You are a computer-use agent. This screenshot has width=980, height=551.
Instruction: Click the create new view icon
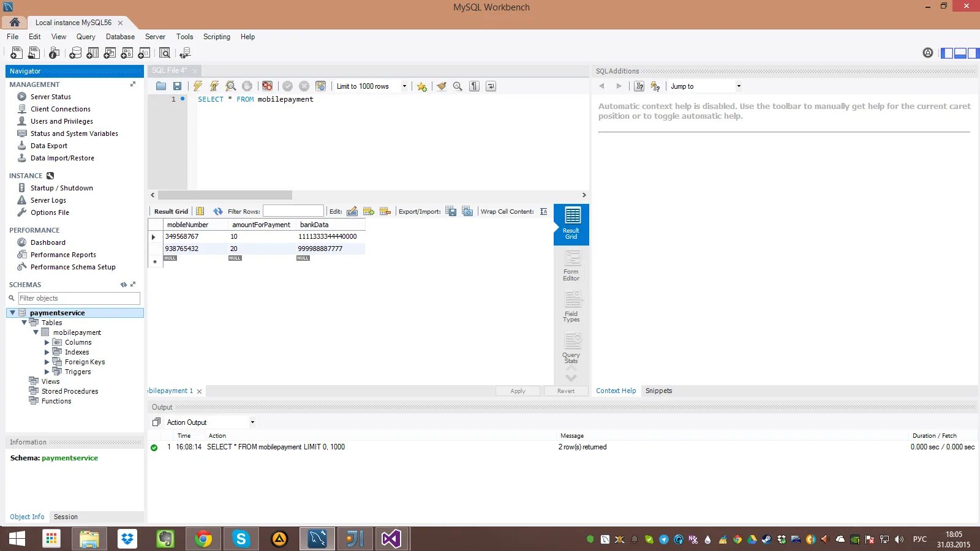click(x=110, y=53)
